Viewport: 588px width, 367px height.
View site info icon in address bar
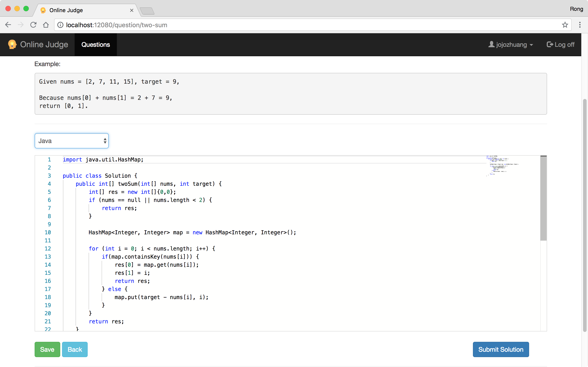[60, 25]
